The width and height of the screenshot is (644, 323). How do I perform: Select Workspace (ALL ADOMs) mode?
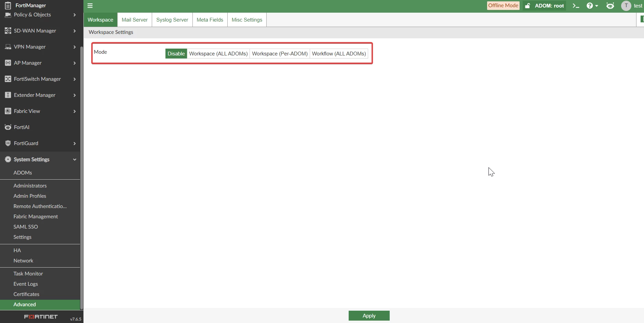click(x=218, y=54)
